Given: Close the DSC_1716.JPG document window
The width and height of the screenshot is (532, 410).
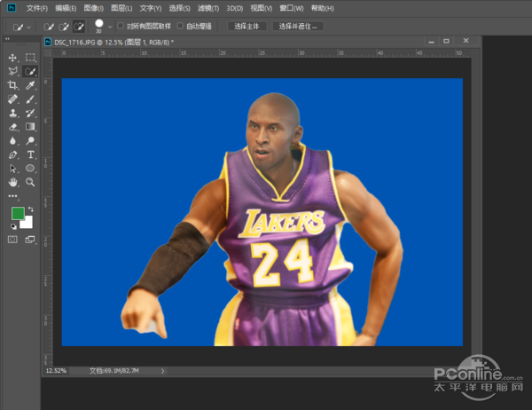Looking at the screenshot, I should click(465, 41).
